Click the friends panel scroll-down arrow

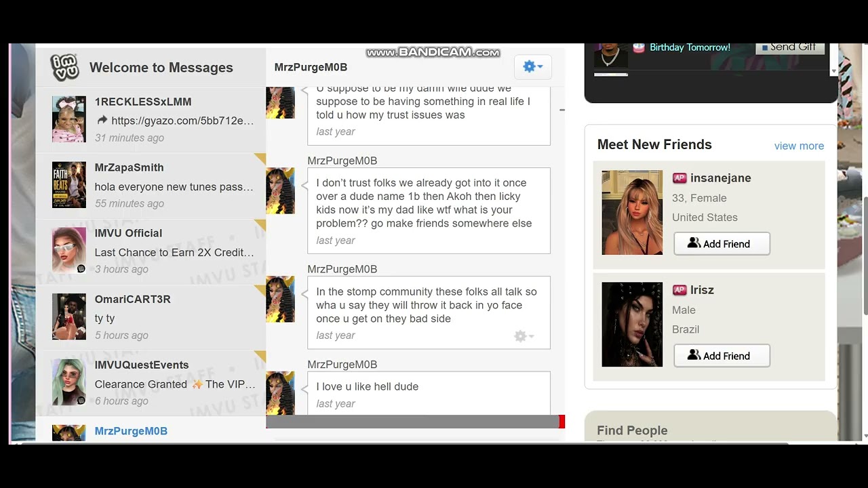point(834,70)
